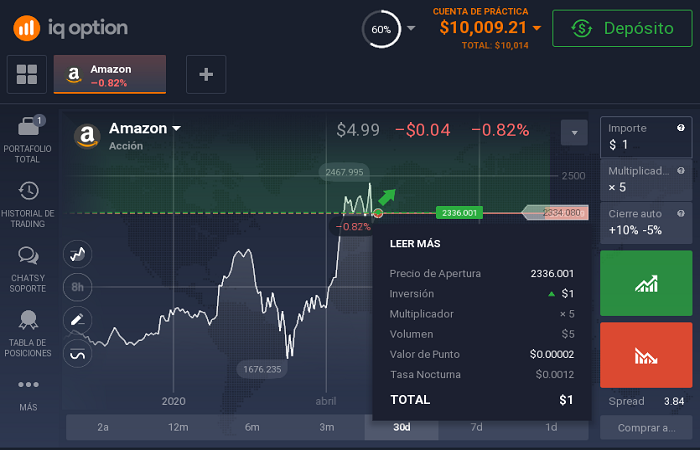Switch chart range to 7d

[x=476, y=427]
